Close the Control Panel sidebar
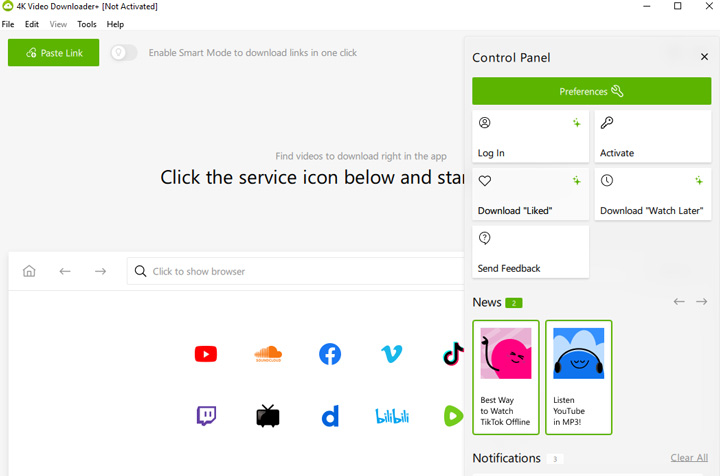 tap(704, 57)
